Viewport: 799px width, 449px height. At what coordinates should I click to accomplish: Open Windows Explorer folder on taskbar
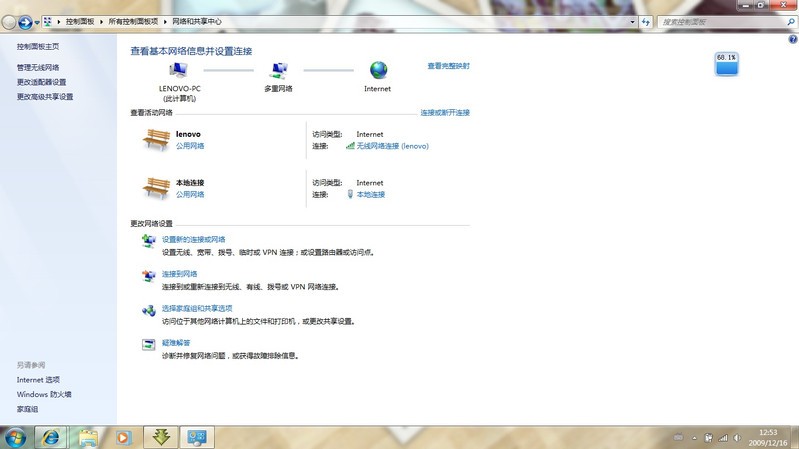coord(88,437)
